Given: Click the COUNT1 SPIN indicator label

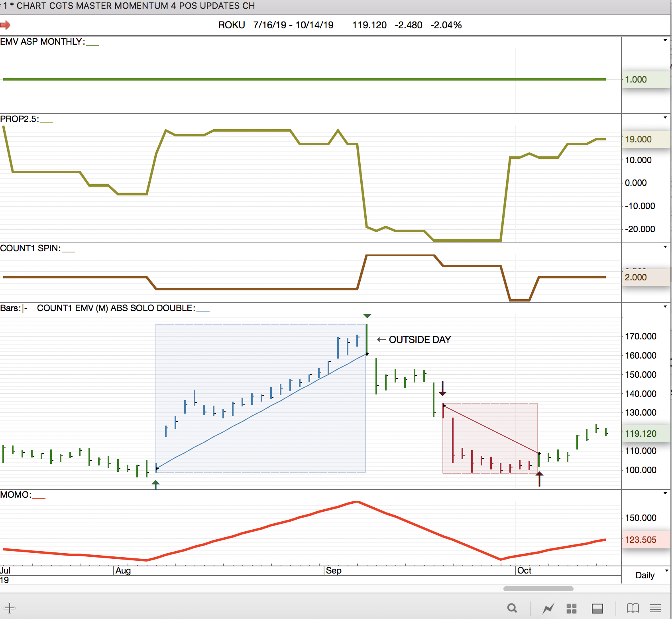Looking at the screenshot, I should pos(30,248).
